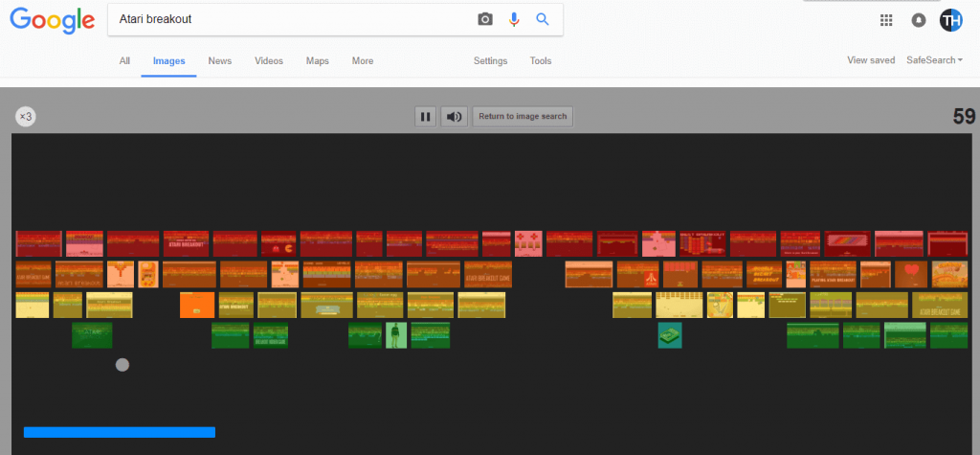The image size is (980, 455).
Task: Open View saved link
Action: click(x=871, y=60)
